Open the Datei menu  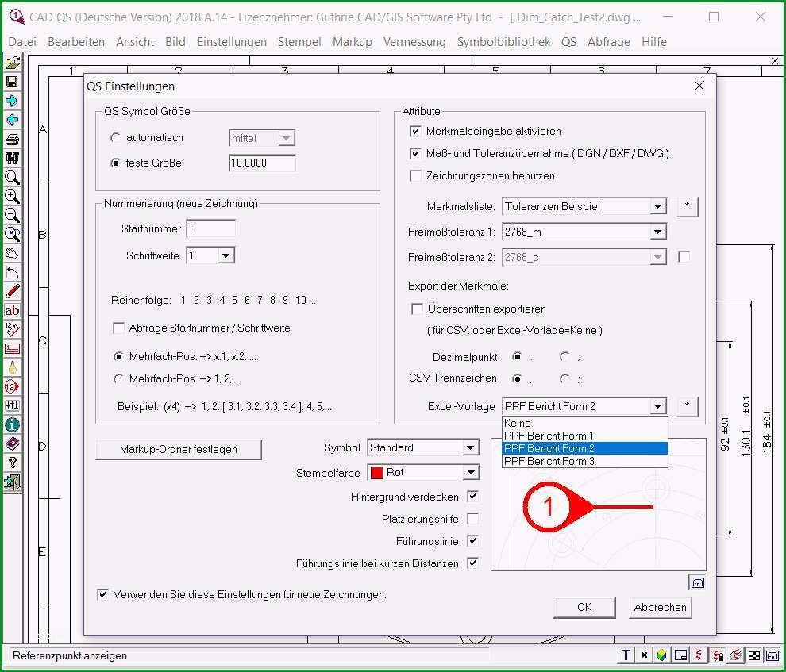click(x=22, y=42)
